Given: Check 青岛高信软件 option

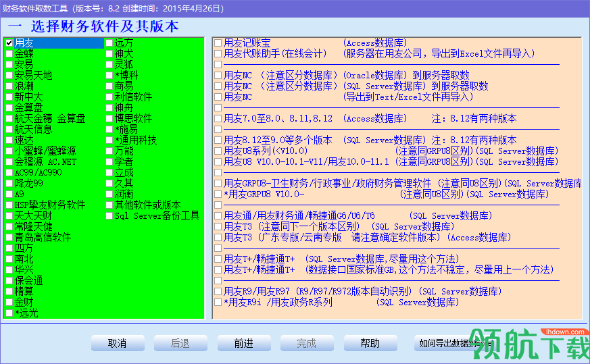Looking at the screenshot, I should tap(9, 238).
